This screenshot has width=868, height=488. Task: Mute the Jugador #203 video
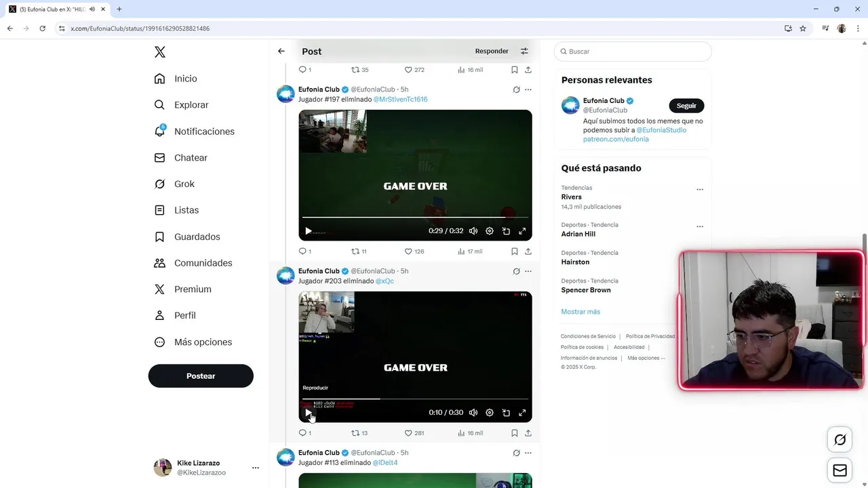click(473, 413)
